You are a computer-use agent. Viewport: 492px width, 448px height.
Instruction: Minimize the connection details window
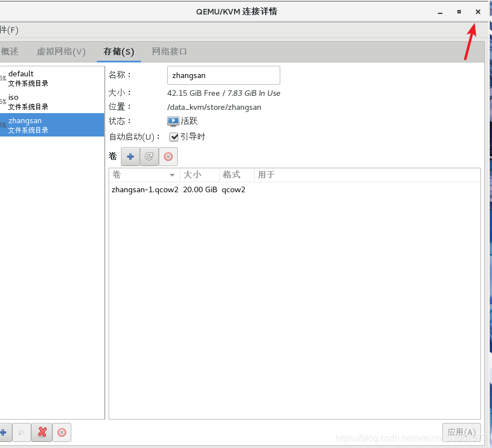click(440, 12)
